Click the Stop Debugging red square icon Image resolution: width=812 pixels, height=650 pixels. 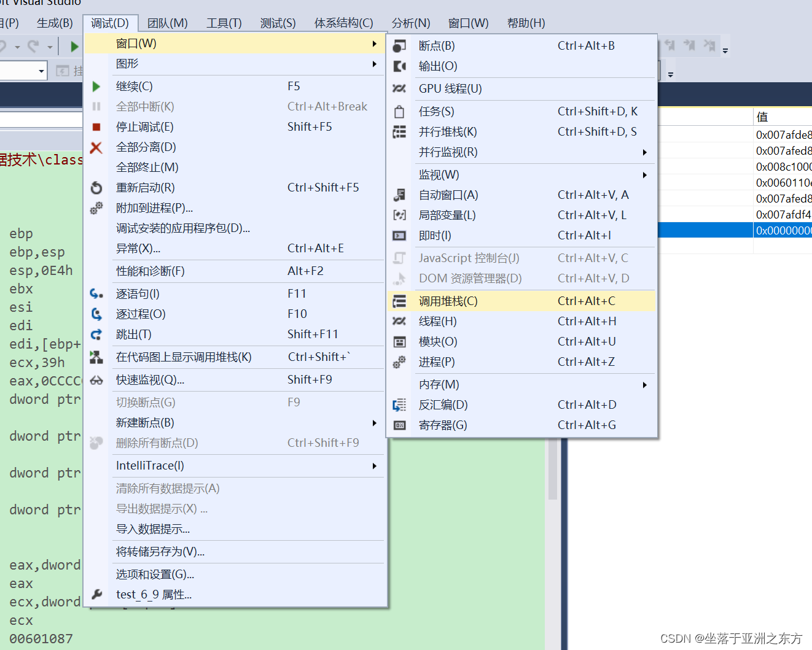[96, 127]
